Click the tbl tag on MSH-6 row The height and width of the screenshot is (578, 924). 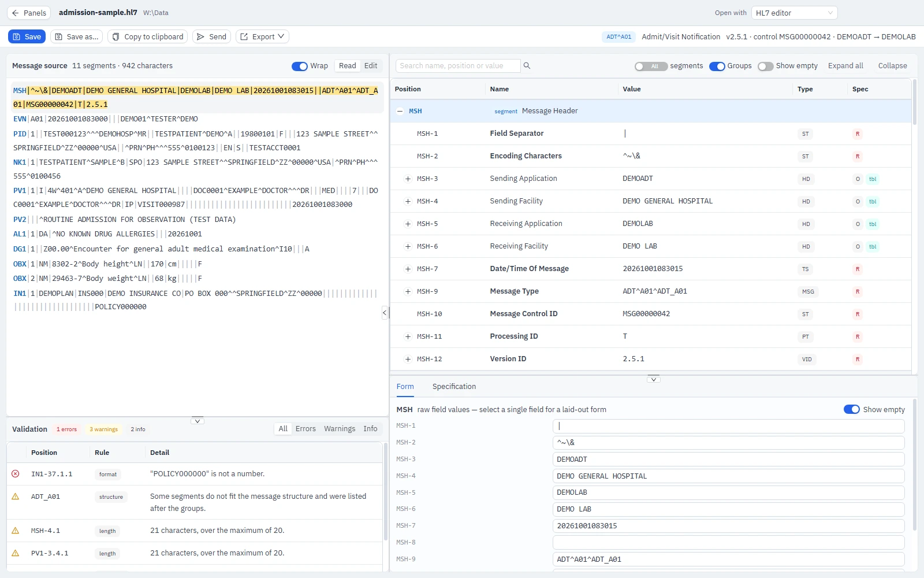pos(873,246)
